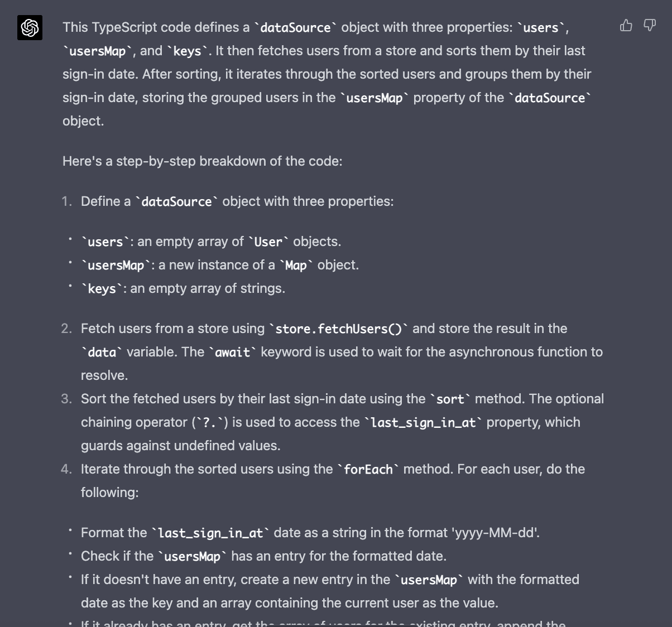672x627 pixels.
Task: Click the thumbs up feedback icon
Action: [x=626, y=25]
